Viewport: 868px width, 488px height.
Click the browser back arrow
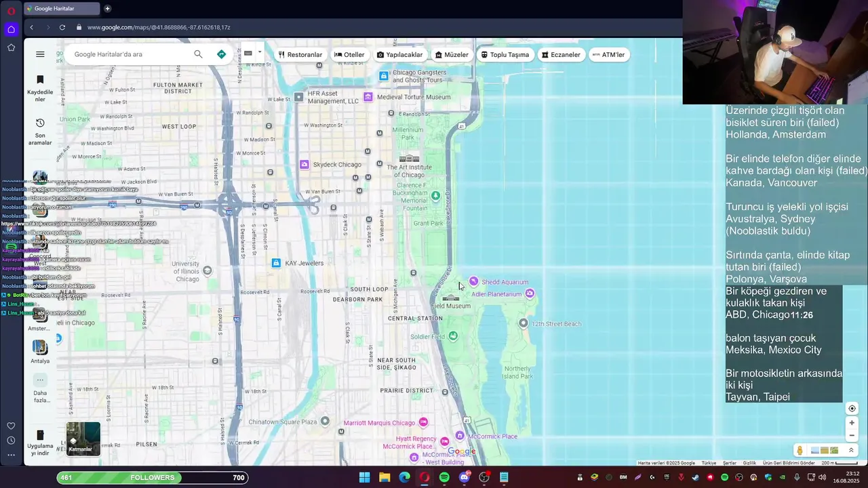[31, 27]
